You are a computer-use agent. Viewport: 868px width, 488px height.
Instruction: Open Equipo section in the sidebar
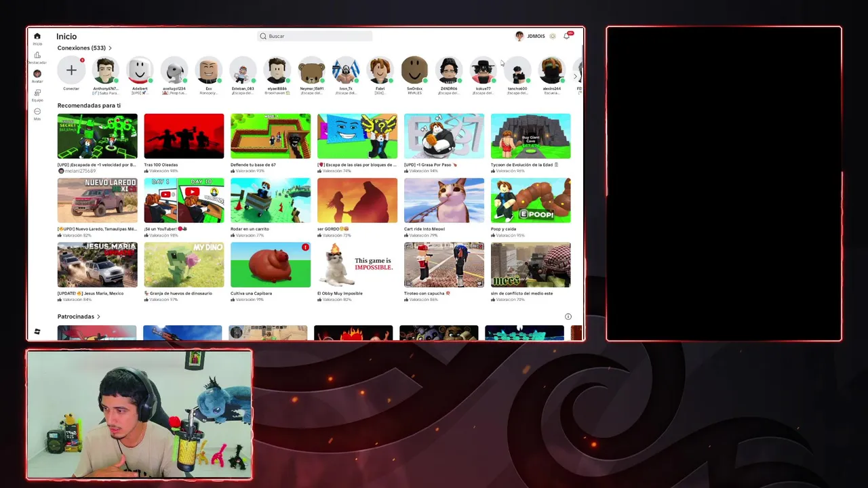(37, 95)
